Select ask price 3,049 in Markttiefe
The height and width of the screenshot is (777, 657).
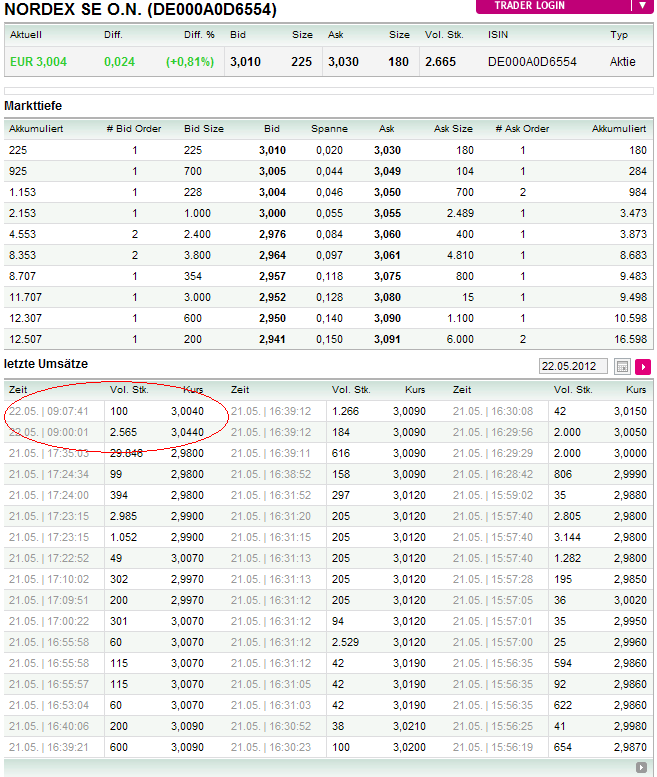point(387,171)
